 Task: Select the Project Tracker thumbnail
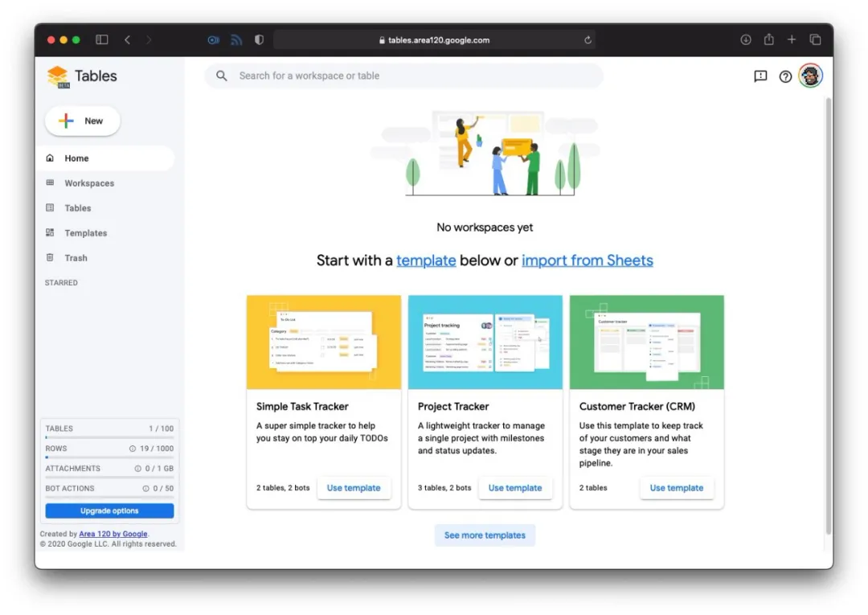pos(485,342)
